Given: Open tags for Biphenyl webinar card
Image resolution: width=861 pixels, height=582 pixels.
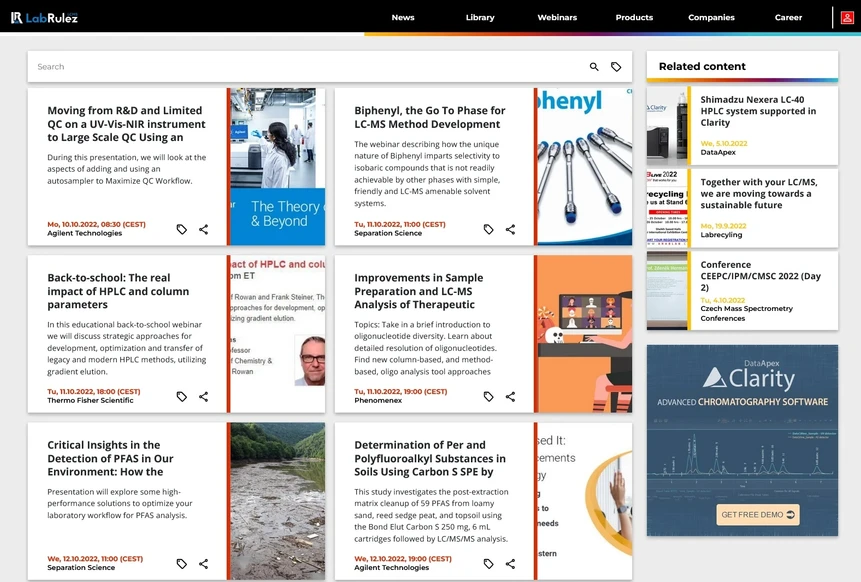Looking at the screenshot, I should click(489, 230).
